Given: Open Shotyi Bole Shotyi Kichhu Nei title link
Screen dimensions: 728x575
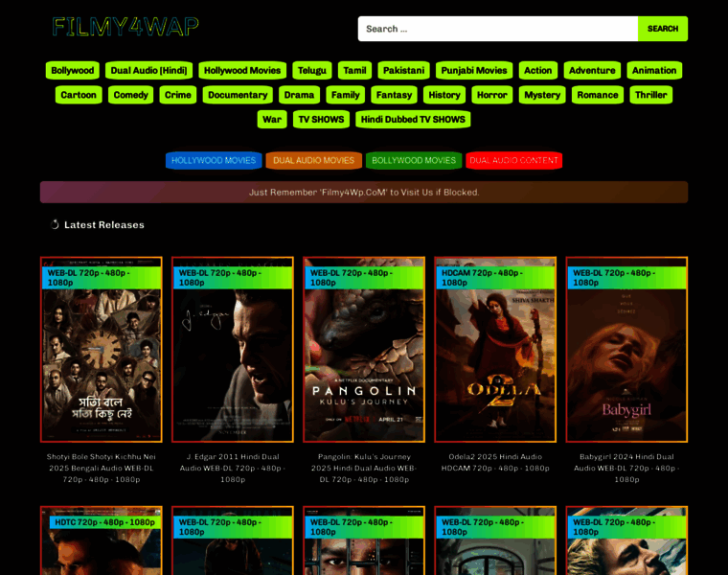Looking at the screenshot, I should pyautogui.click(x=102, y=469).
